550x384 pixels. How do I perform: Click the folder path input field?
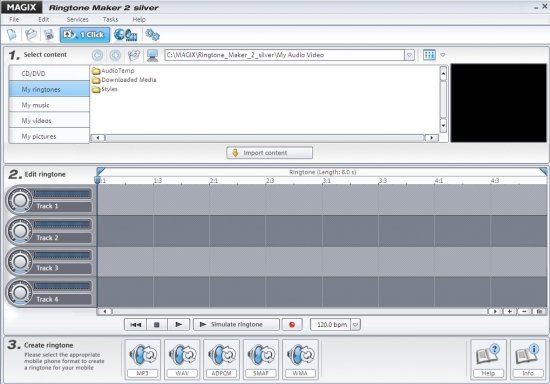(284, 55)
